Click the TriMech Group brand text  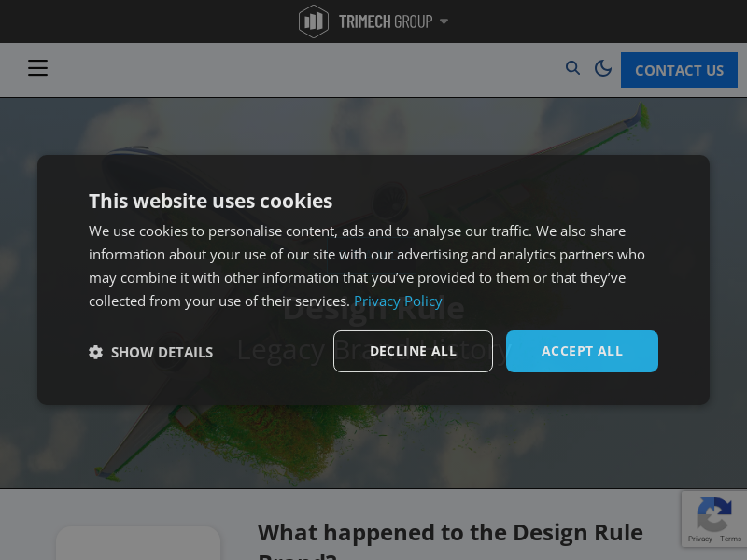[x=386, y=21]
